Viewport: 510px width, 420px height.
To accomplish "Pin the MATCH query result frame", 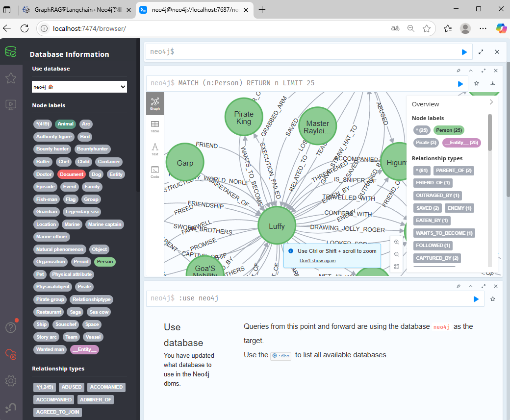I will click(459, 71).
